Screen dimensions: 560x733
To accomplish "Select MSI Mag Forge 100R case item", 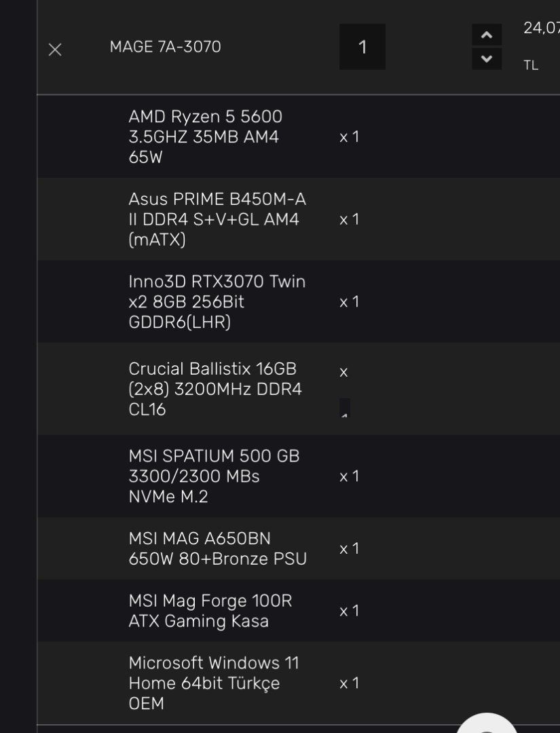I will coord(210,611).
